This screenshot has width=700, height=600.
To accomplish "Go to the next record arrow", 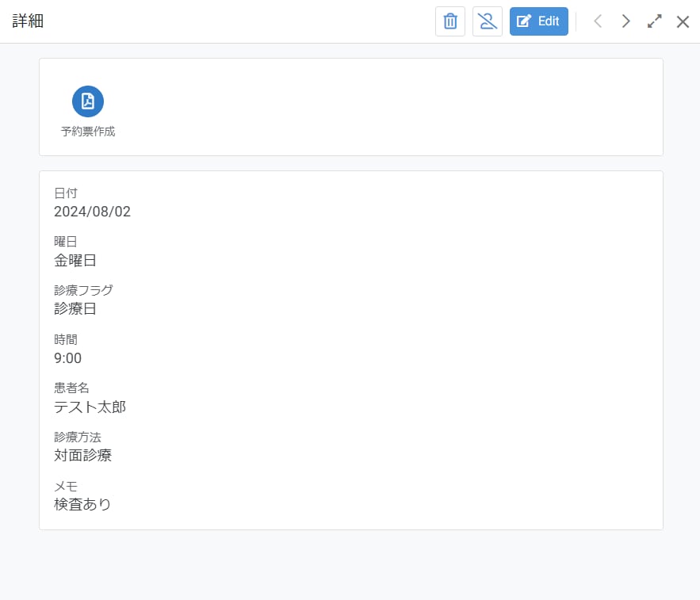I will pos(626,21).
